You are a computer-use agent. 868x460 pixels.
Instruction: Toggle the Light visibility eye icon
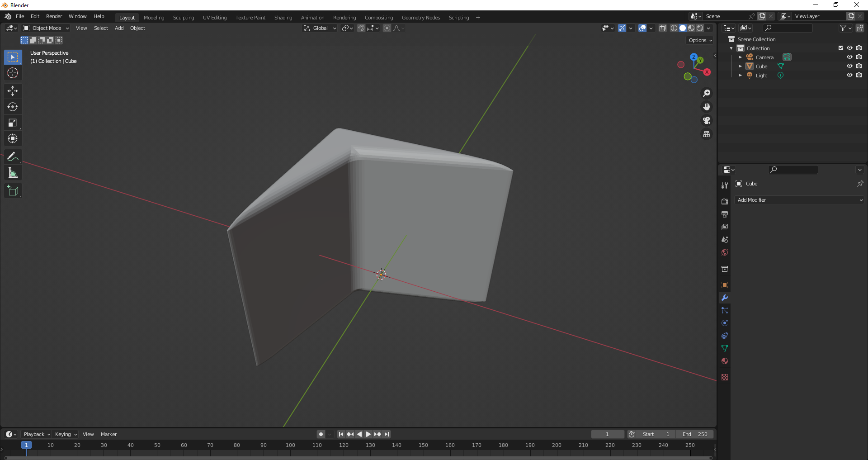click(x=849, y=75)
